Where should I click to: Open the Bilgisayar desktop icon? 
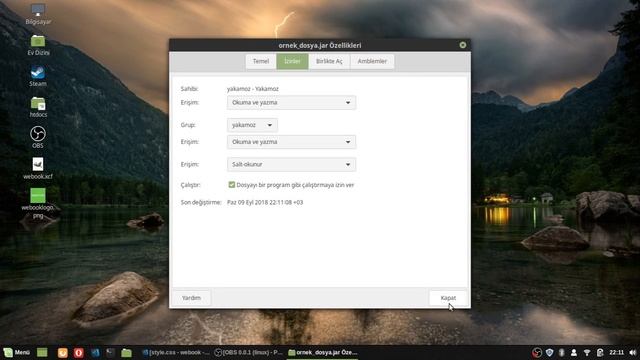tap(38, 14)
